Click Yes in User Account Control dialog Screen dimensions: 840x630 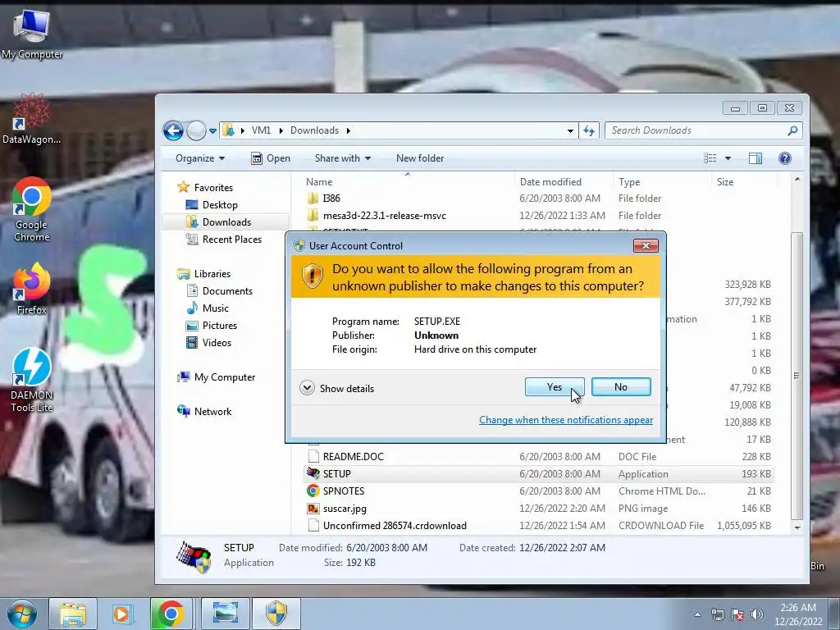(555, 387)
